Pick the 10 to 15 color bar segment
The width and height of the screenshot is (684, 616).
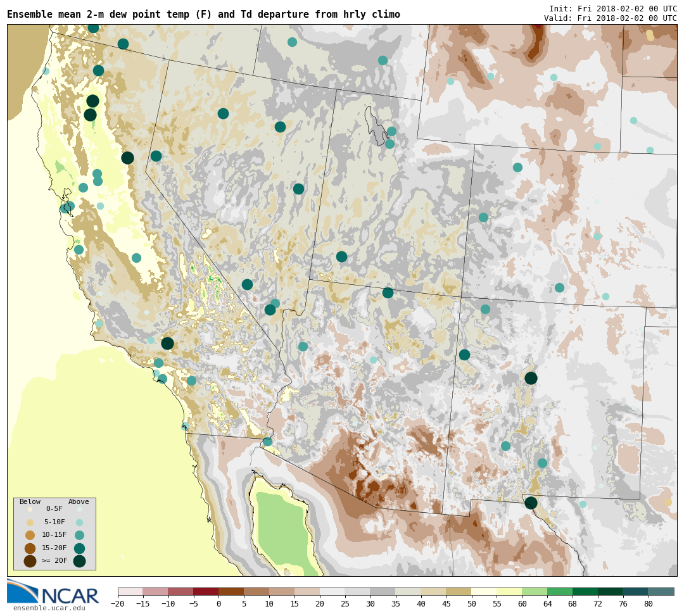pyautogui.click(x=282, y=591)
